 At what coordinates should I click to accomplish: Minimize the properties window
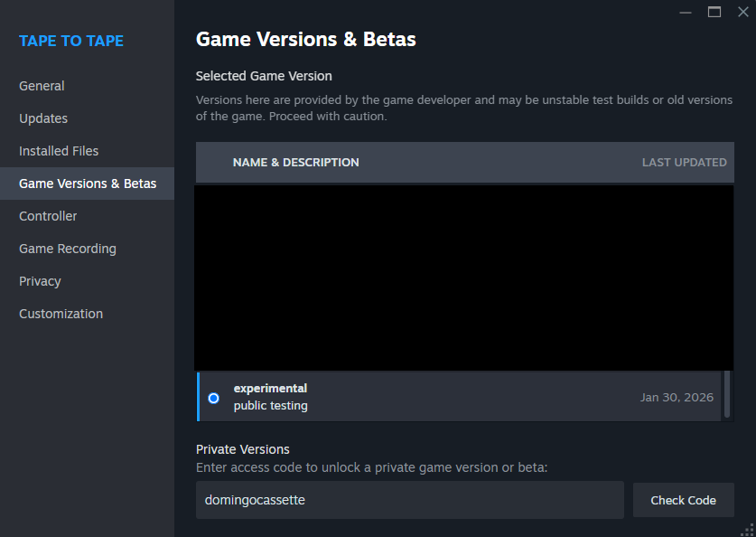coord(686,12)
